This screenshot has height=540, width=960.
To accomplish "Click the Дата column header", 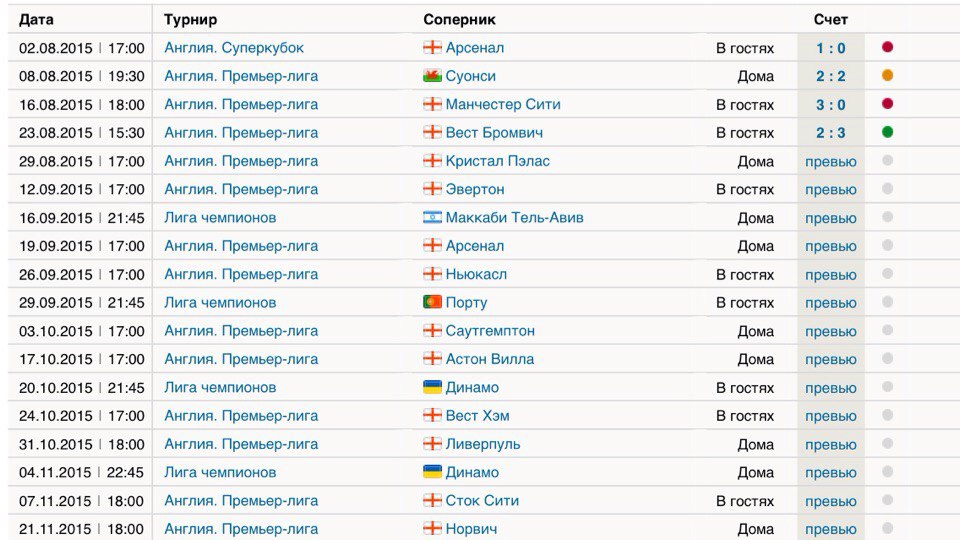I will pyautogui.click(x=37, y=19).
